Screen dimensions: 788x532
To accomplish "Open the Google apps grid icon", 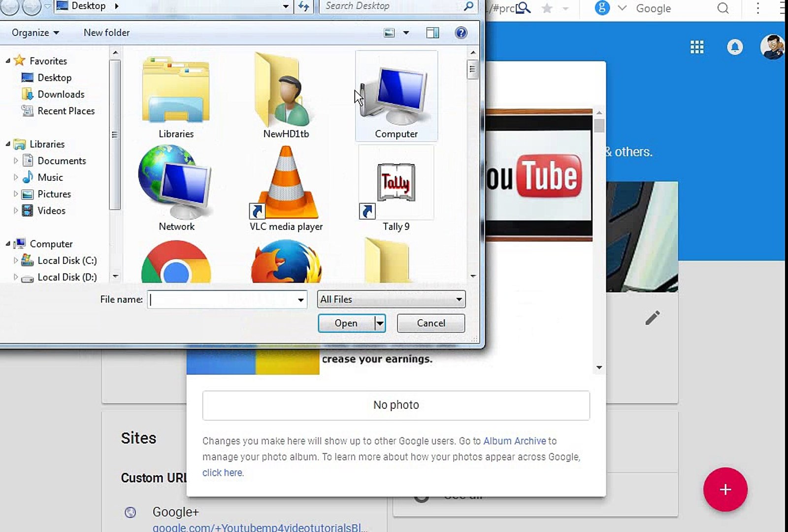I will coord(697,47).
